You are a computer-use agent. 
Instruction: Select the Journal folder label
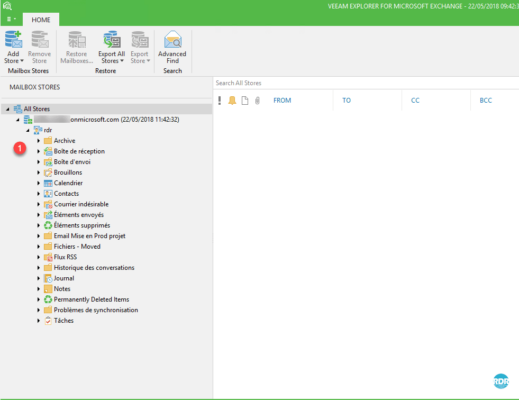point(64,278)
